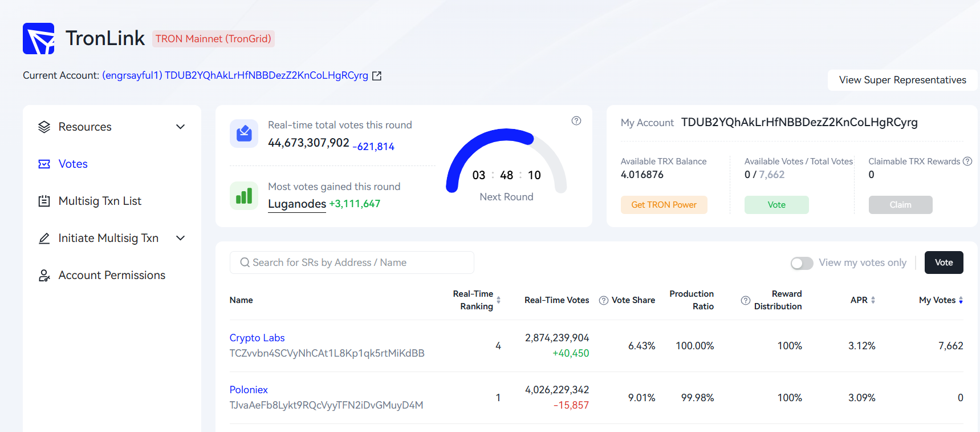The image size is (980, 432).
Task: Expand the Initiate Multisig Txn chevron
Action: click(181, 238)
